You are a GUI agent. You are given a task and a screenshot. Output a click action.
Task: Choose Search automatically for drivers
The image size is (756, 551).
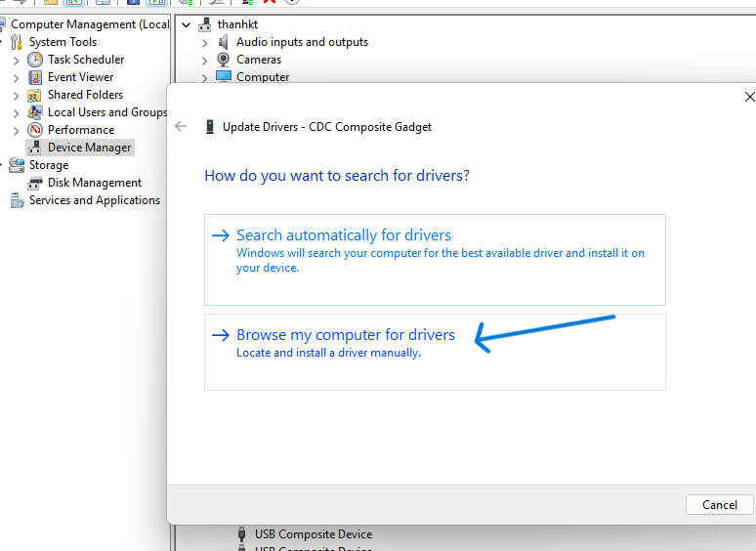344,235
